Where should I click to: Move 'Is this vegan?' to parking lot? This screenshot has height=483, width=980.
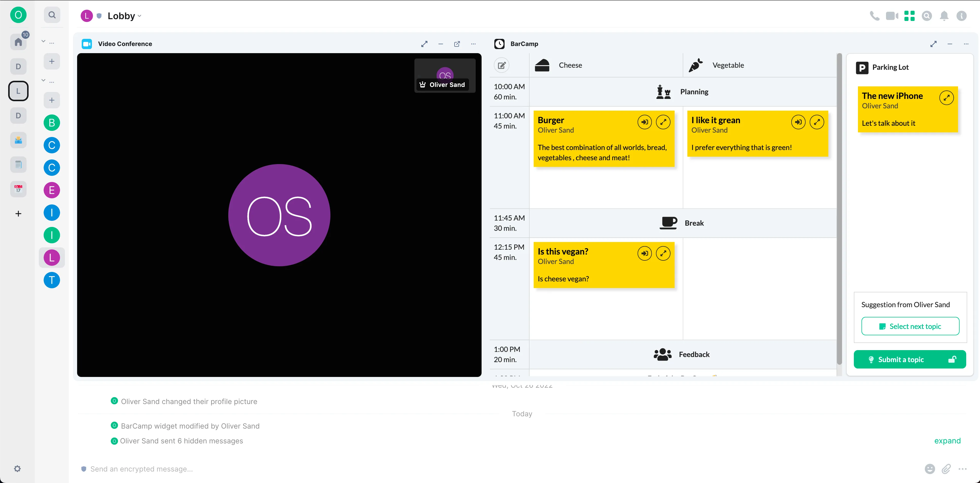point(644,254)
